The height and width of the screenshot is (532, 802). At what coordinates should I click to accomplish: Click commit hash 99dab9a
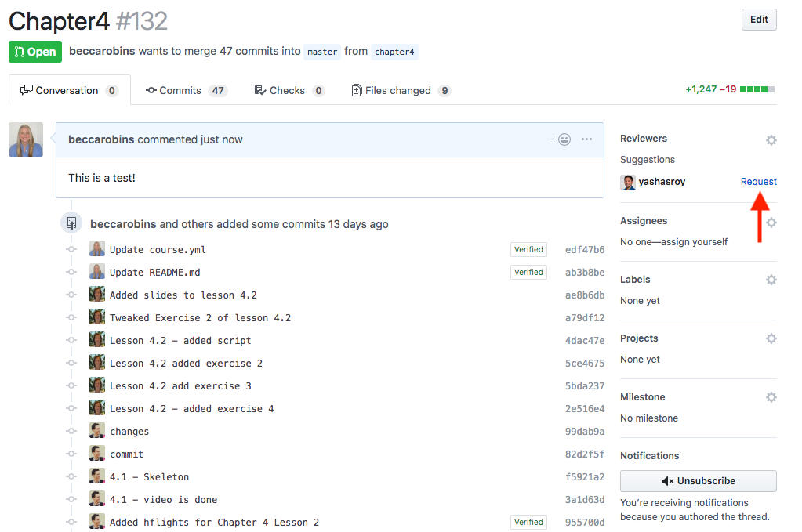tap(585, 432)
